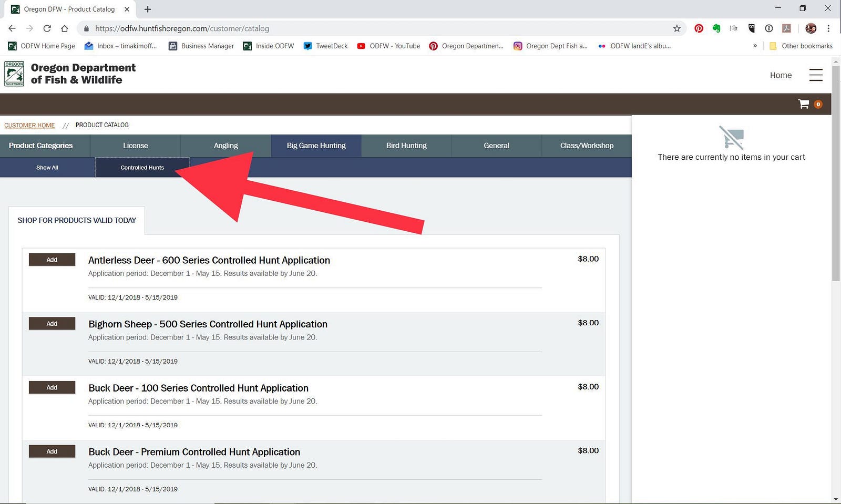Select Big Game Hunting tab

point(316,146)
